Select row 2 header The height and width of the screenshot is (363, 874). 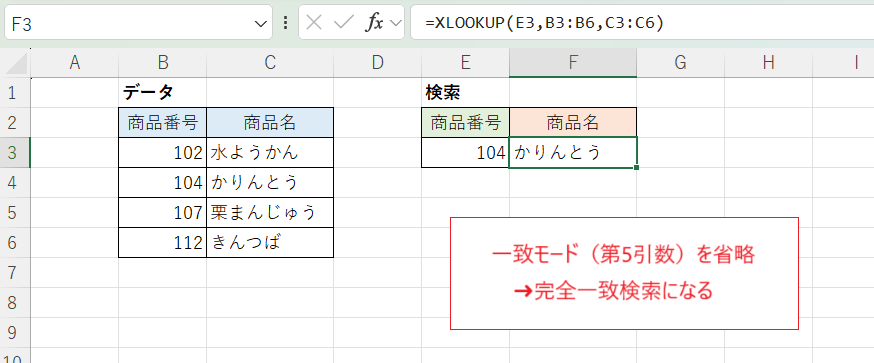(x=15, y=123)
